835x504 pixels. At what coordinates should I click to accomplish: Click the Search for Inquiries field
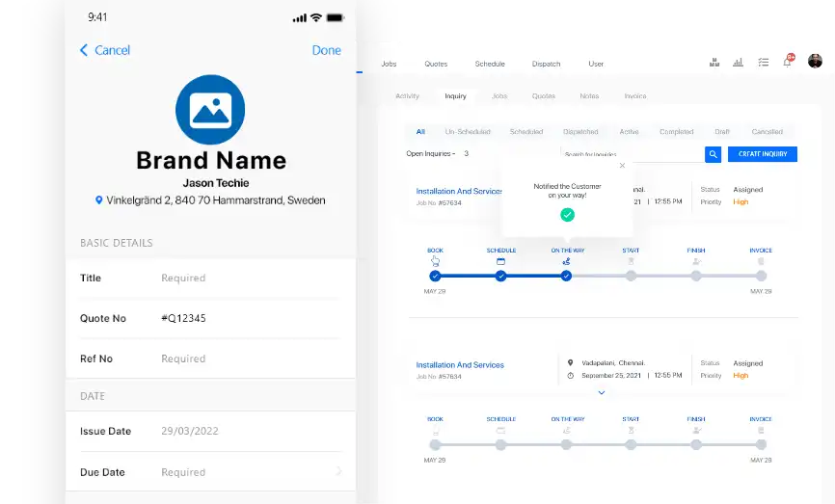coord(633,154)
